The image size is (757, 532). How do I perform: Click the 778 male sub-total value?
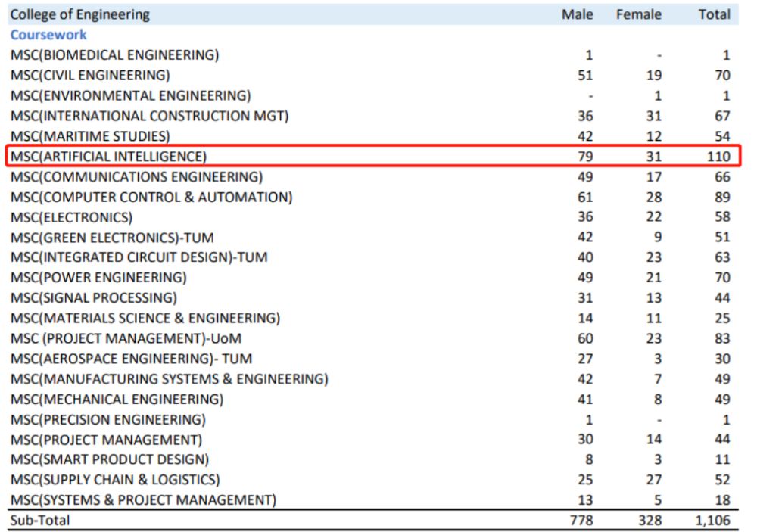tap(580, 520)
